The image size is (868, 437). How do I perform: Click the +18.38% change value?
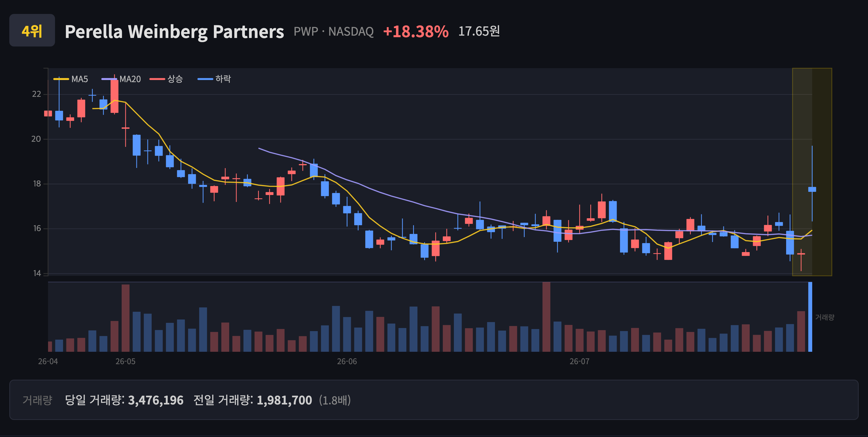(416, 31)
